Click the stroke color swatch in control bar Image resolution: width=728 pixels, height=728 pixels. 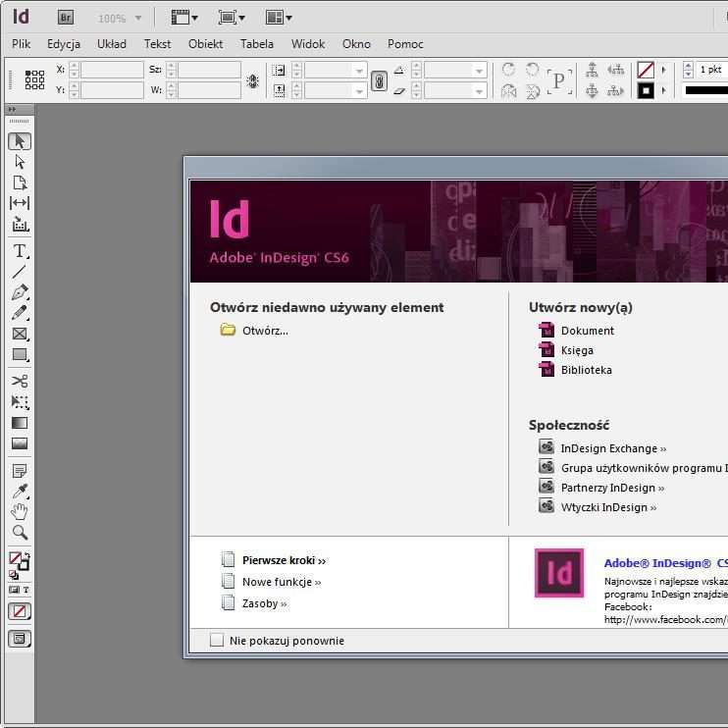point(646,90)
